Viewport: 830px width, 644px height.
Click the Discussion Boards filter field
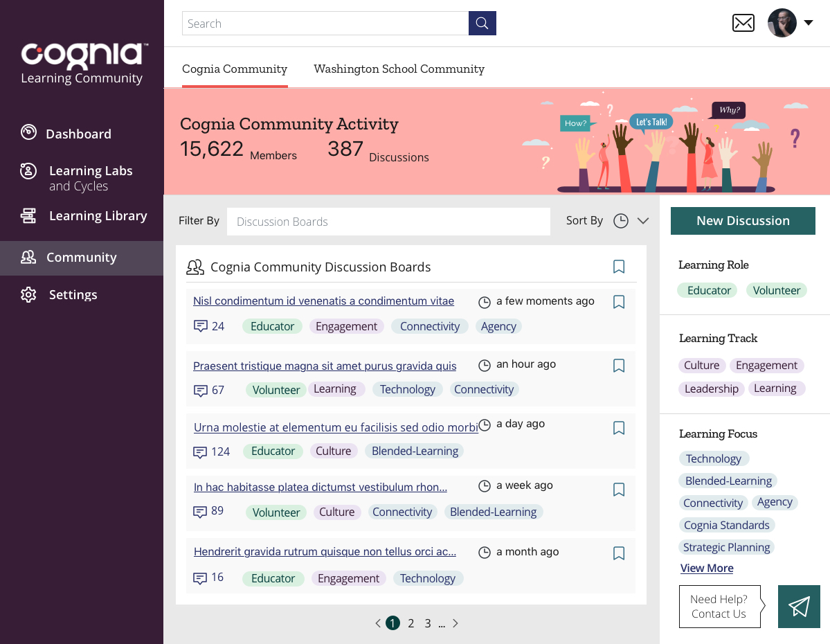click(x=388, y=222)
